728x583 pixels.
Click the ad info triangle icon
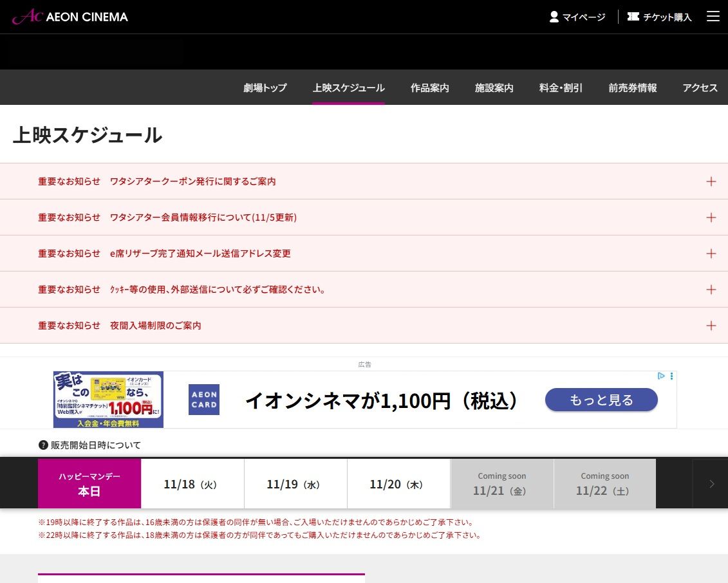click(x=661, y=376)
